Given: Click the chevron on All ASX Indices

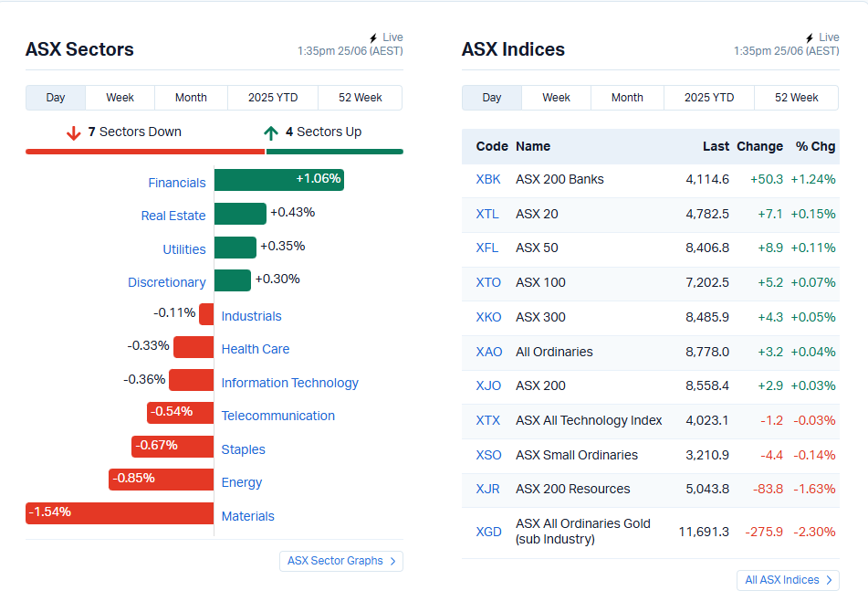Looking at the screenshot, I should coord(830,580).
